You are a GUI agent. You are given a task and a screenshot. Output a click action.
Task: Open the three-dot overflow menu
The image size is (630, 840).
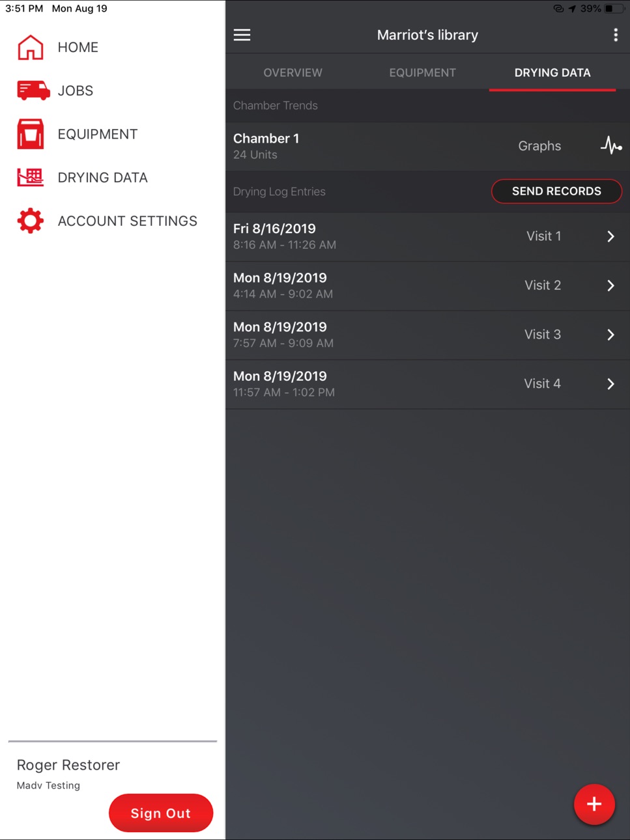coord(616,35)
